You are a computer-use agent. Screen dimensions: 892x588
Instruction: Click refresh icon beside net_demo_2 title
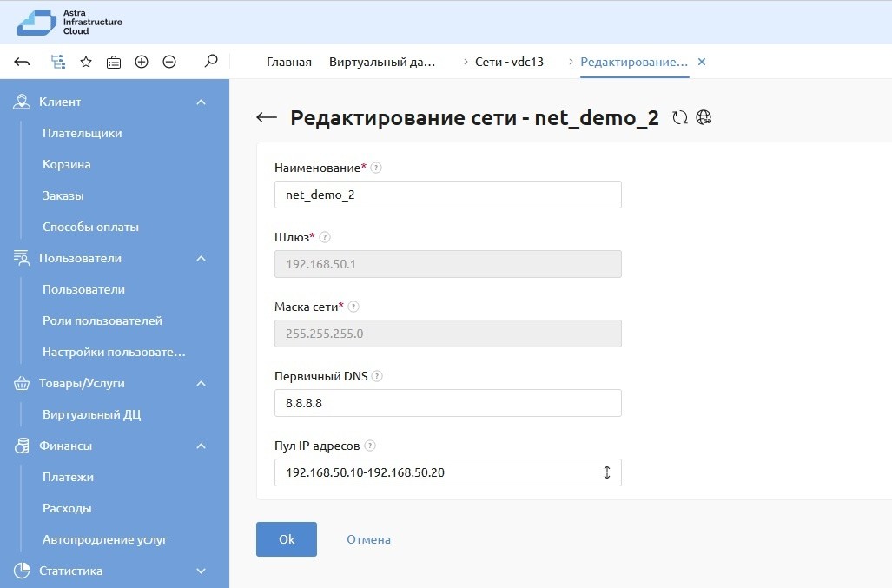point(680,118)
